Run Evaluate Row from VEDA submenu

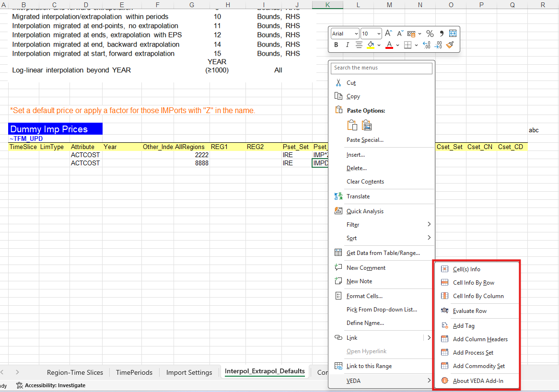coord(477,311)
